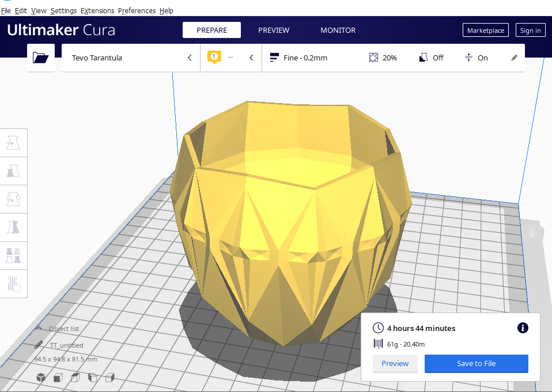Viewport: 552px width, 392px height.
Task: Open the Help menu
Action: [x=166, y=10]
